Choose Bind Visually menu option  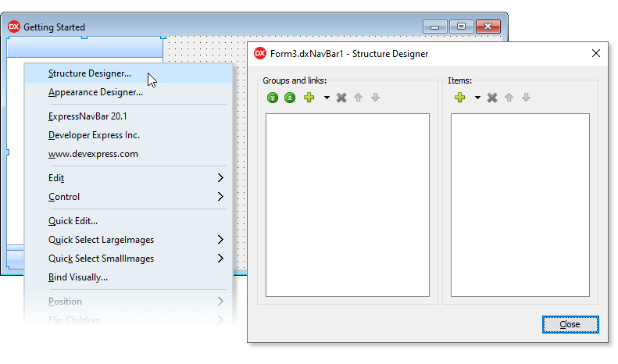coord(78,277)
